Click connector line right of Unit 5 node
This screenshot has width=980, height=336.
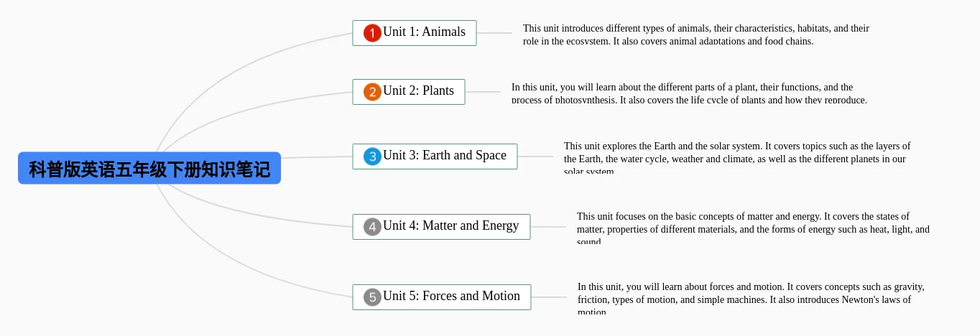point(549,297)
